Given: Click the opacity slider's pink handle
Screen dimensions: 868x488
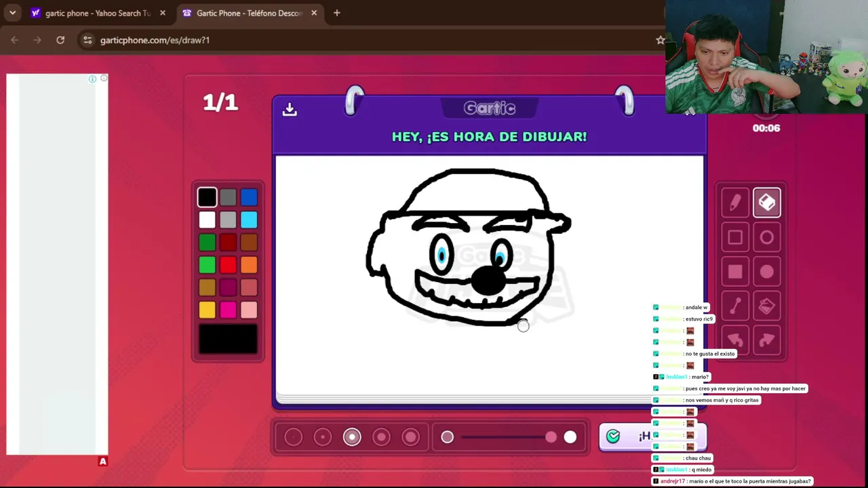Looking at the screenshot, I should point(551,437).
